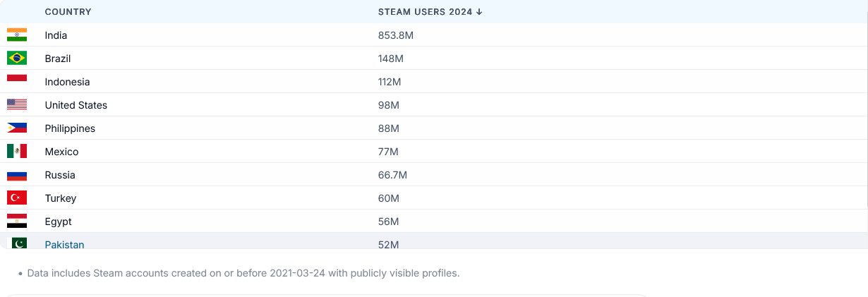Sort by the Steam Users 2024 column header
The image size is (868, 297).
[430, 12]
